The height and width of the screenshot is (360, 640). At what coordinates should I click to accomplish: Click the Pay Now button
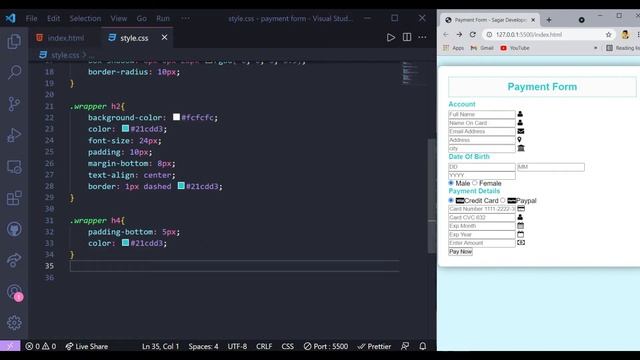pyautogui.click(x=460, y=252)
